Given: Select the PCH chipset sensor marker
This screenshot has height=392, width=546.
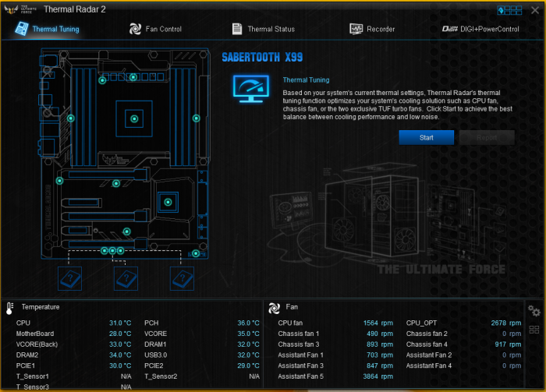Looking at the screenshot, I should pyautogui.click(x=168, y=202).
